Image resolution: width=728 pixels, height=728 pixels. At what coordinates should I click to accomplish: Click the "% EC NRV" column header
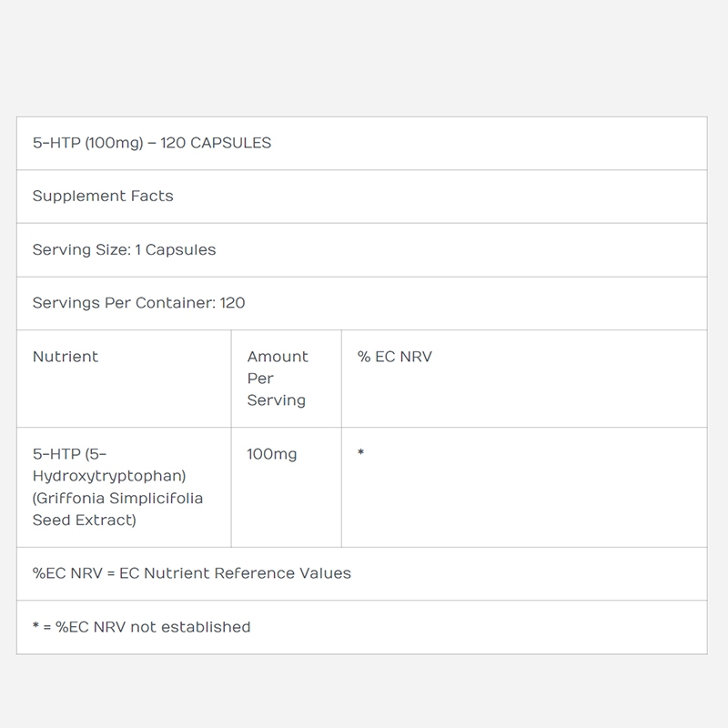click(395, 357)
